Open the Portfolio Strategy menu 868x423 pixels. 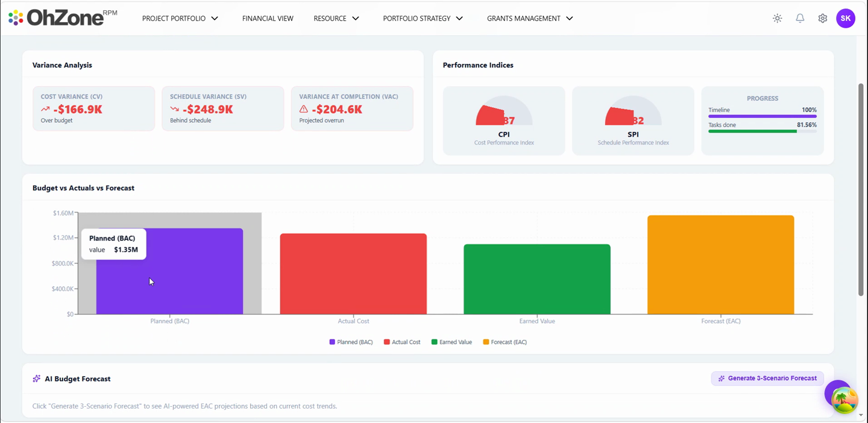coord(423,18)
